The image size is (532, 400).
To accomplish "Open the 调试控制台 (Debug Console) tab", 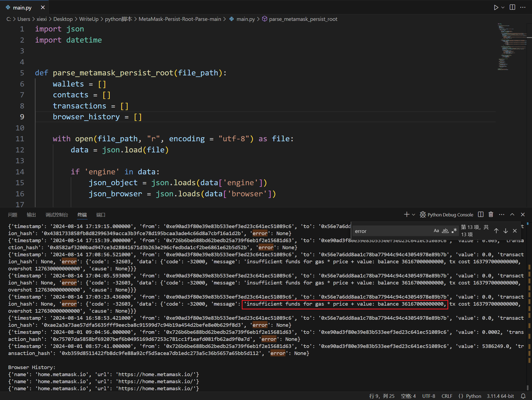I will [x=57, y=215].
